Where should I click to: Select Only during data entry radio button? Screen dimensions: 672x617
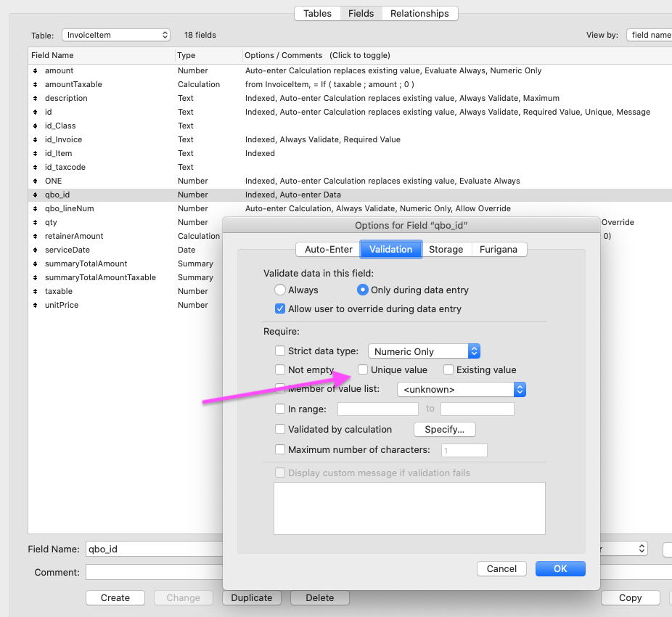[363, 290]
